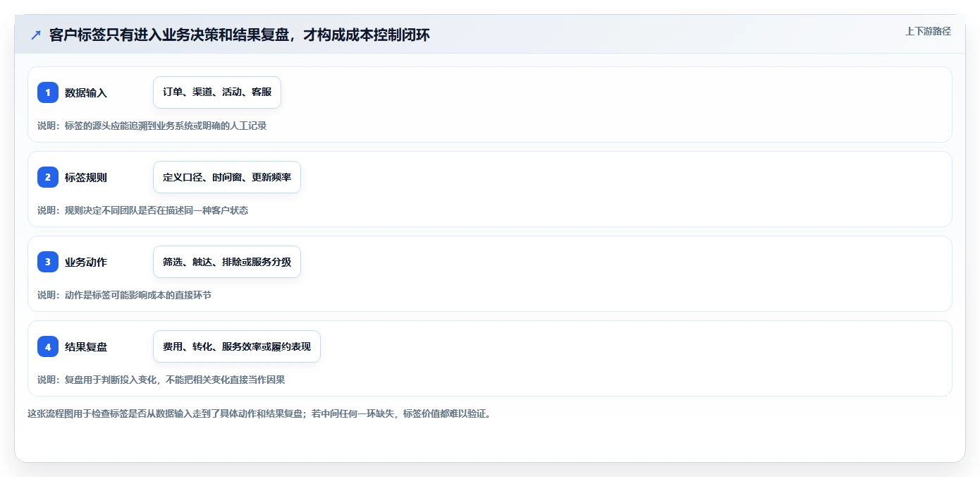Image resolution: width=980 pixels, height=477 pixels.
Task: Click the note about 复盘用于判断投入变化
Action: coord(161,380)
